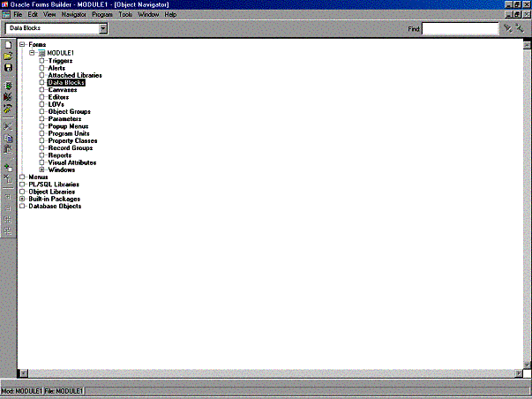Click the horizontal scrollbar left arrow
Screen dimensions: 532x399
[x=24, y=373]
